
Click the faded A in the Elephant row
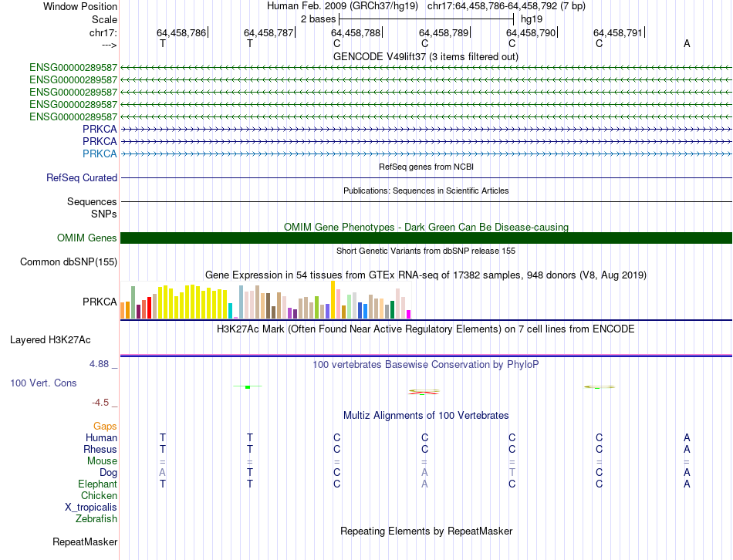tap(424, 484)
